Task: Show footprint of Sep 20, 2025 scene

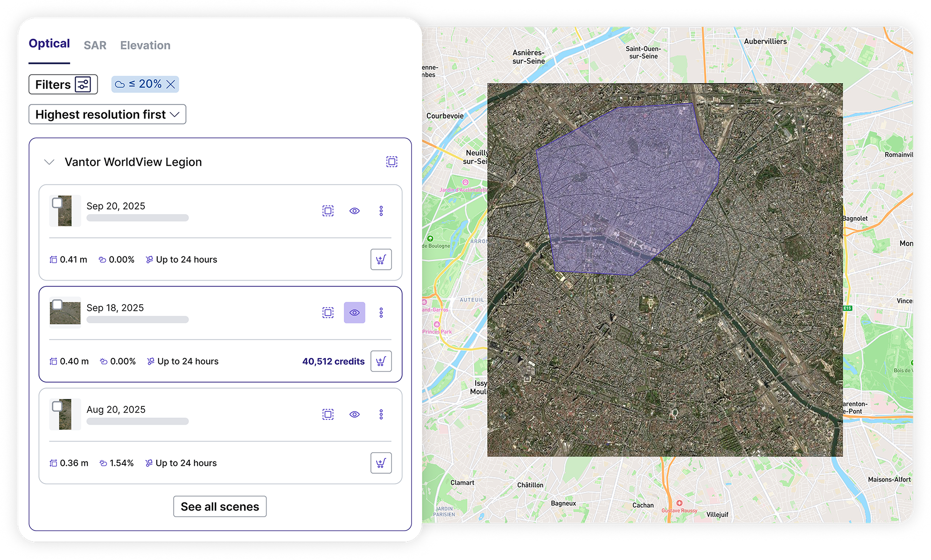Action: pyautogui.click(x=328, y=211)
